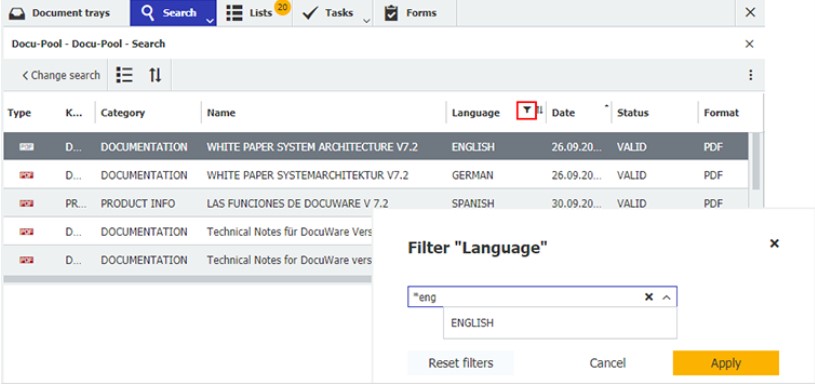
Task: Open the three-dot options menu
Action: [x=750, y=75]
